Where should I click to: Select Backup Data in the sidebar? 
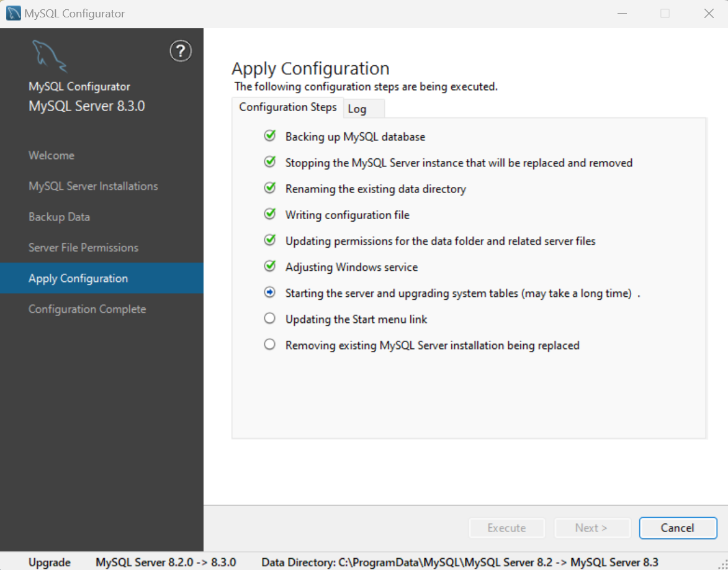(59, 217)
